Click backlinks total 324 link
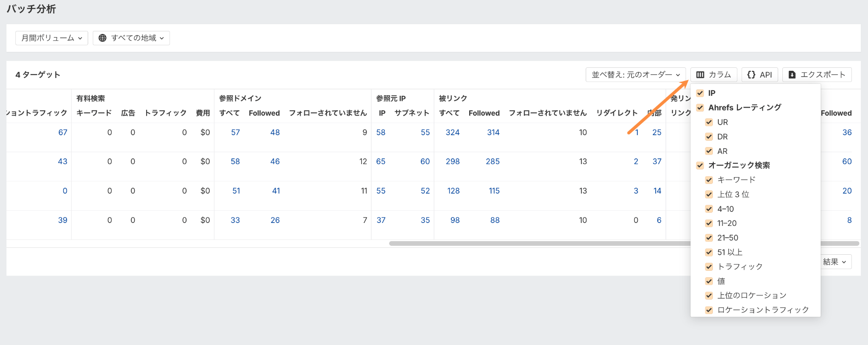 click(x=452, y=132)
